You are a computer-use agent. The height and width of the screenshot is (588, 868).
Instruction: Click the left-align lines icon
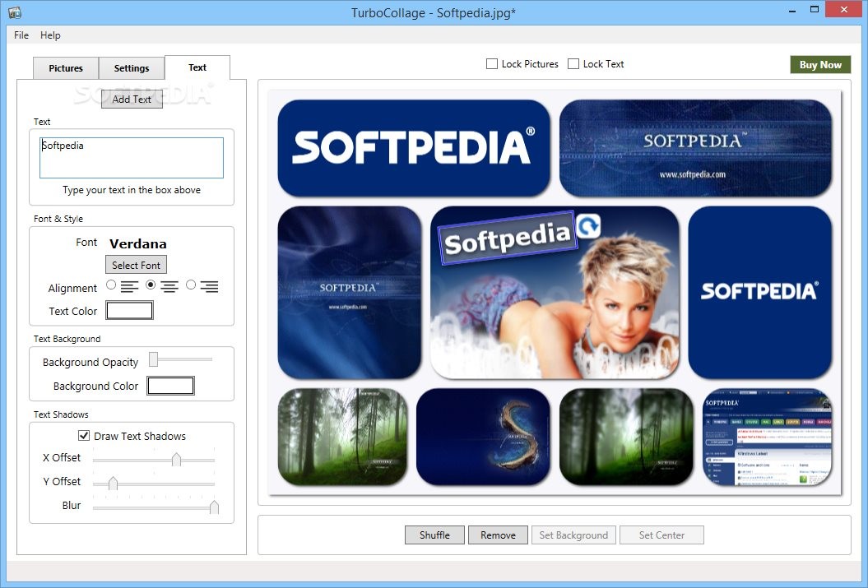[x=129, y=286]
